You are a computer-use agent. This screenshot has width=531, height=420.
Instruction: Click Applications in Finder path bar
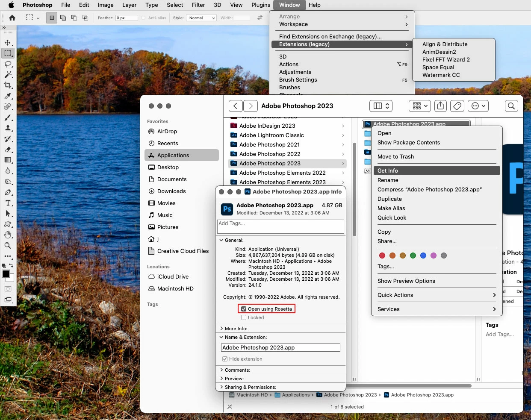(292, 395)
